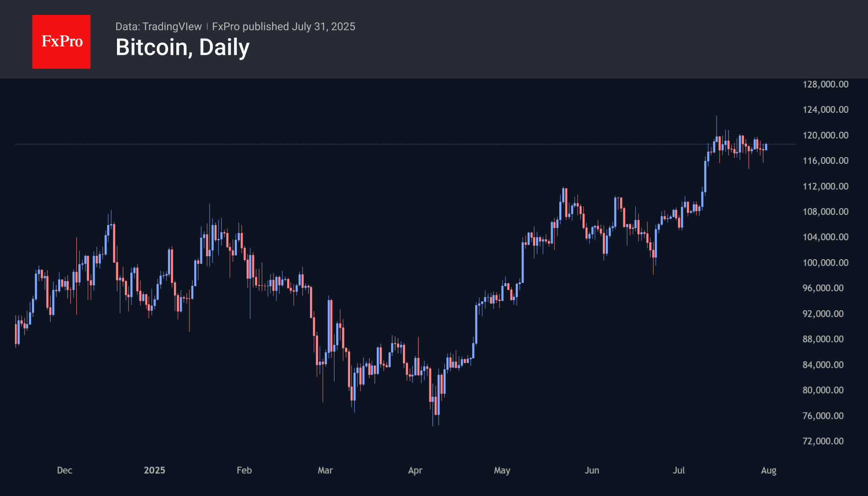Click the 72,000.00 price axis label
This screenshot has height=496, width=868.
pos(823,441)
